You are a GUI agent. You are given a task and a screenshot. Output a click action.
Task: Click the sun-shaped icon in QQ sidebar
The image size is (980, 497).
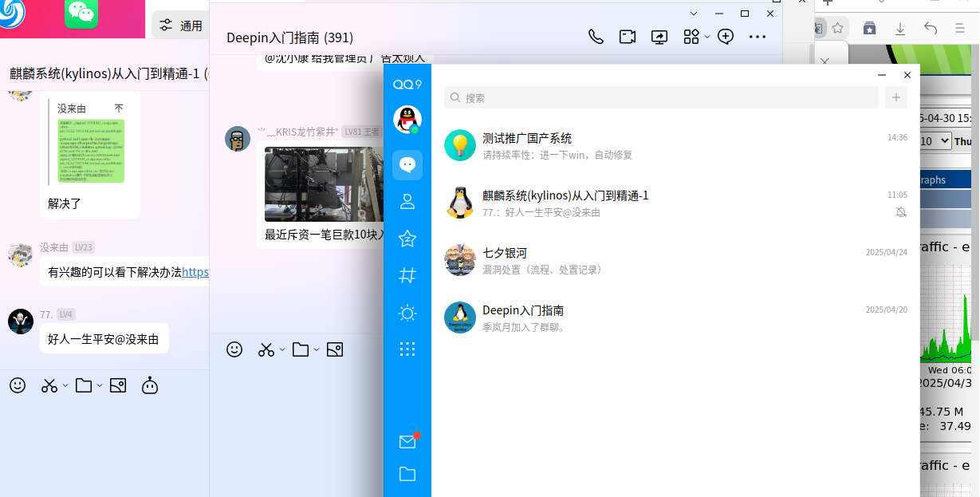coord(407,313)
